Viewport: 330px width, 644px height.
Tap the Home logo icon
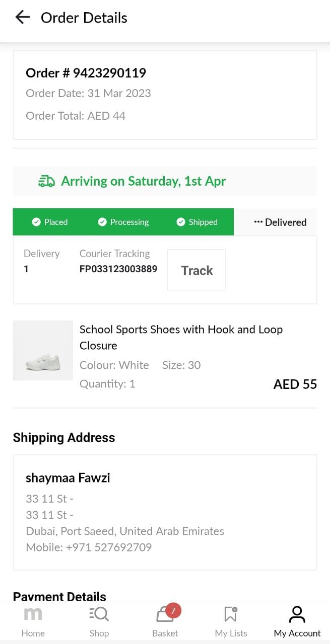(x=33, y=614)
